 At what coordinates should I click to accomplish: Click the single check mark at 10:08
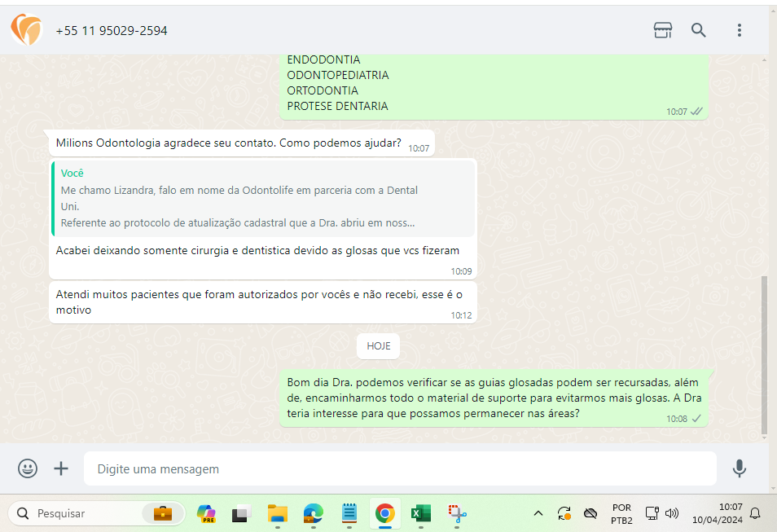pyautogui.click(x=696, y=419)
